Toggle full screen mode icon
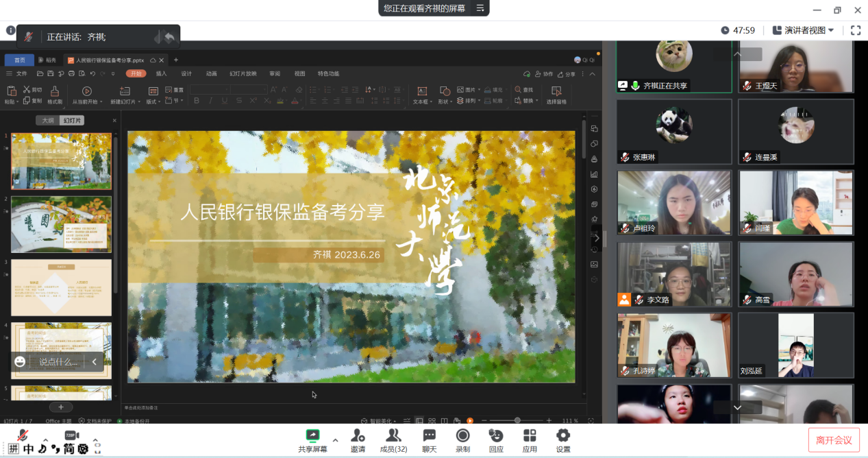Viewport: 868px width, 458px height. click(x=856, y=30)
